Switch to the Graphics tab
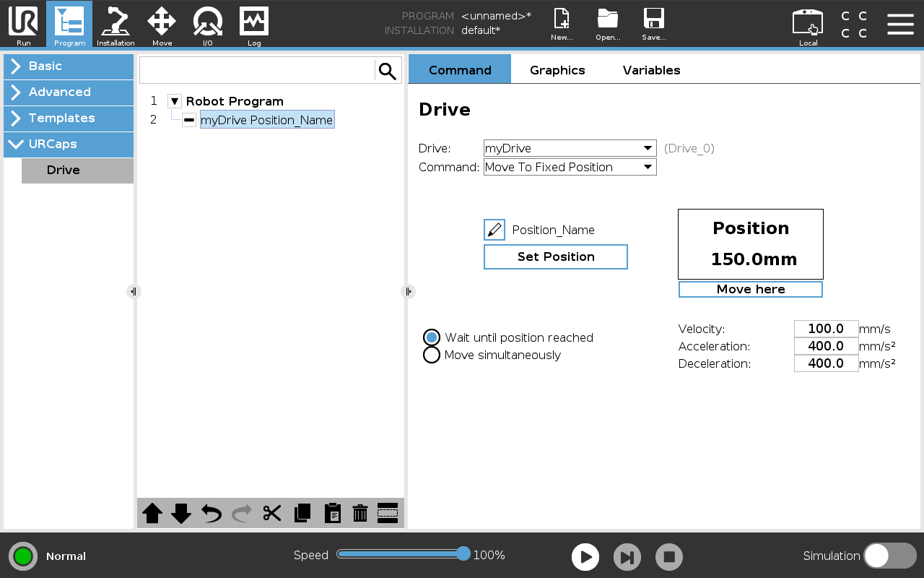Image resolution: width=924 pixels, height=578 pixels. tap(557, 70)
